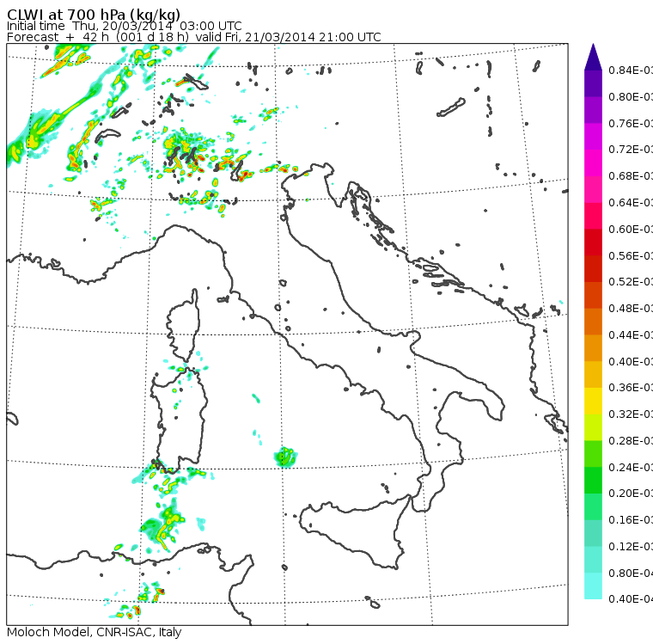Click the 0.20E-03 legend label
The width and height of the screenshot is (653, 644).
[631, 494]
